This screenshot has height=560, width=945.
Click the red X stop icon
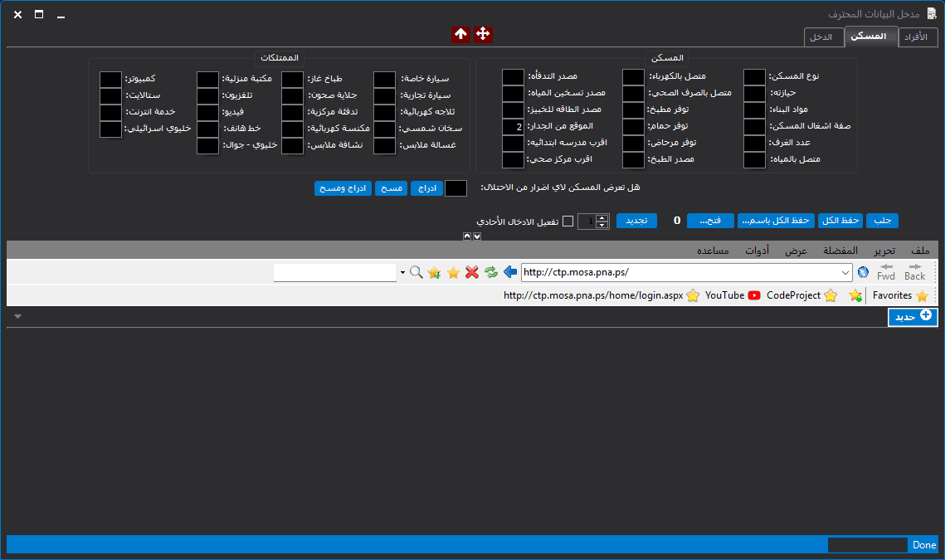[x=472, y=272]
